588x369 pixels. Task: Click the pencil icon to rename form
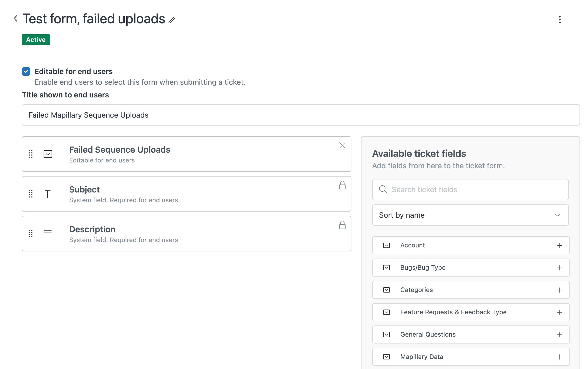(x=172, y=20)
